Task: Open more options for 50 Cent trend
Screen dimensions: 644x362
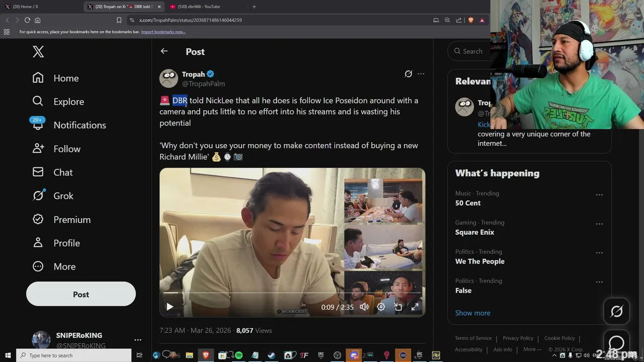Action: coord(599,195)
